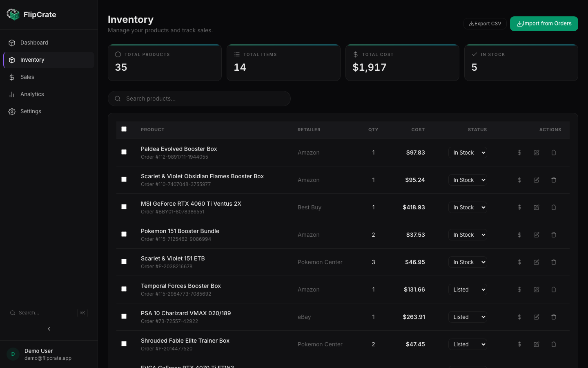Change the In Stock dropdown for Paldea Evolved Booster Box
Screen dimensions: 588x368
tap(467, 153)
